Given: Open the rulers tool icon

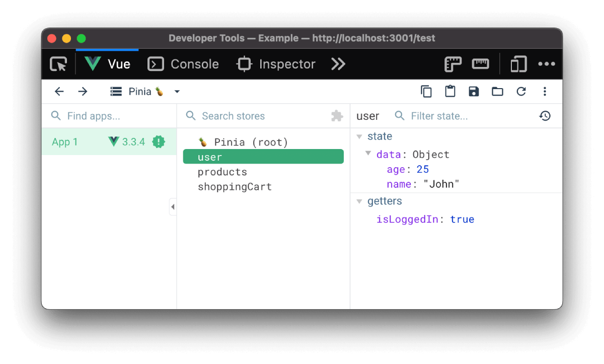Looking at the screenshot, I should (x=453, y=64).
